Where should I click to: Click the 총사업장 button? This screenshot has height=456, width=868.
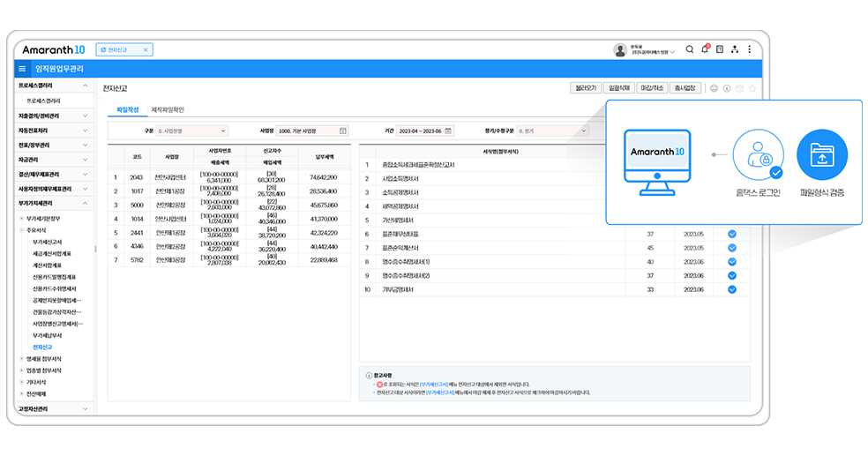pos(685,88)
